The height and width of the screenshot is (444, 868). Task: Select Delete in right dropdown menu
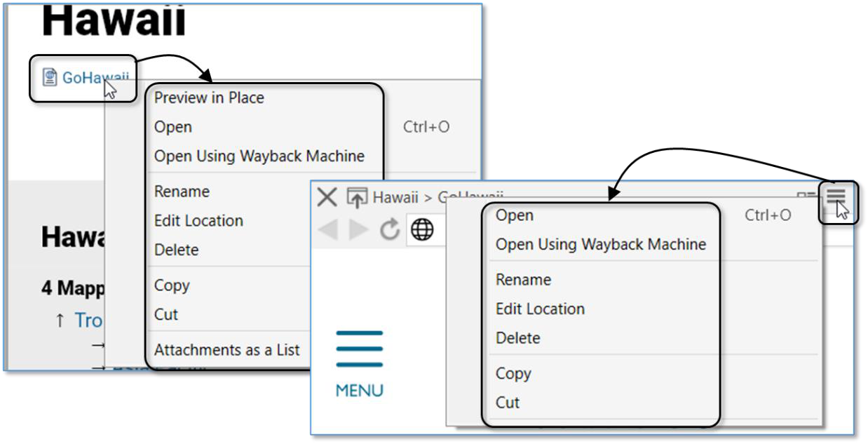click(x=517, y=338)
